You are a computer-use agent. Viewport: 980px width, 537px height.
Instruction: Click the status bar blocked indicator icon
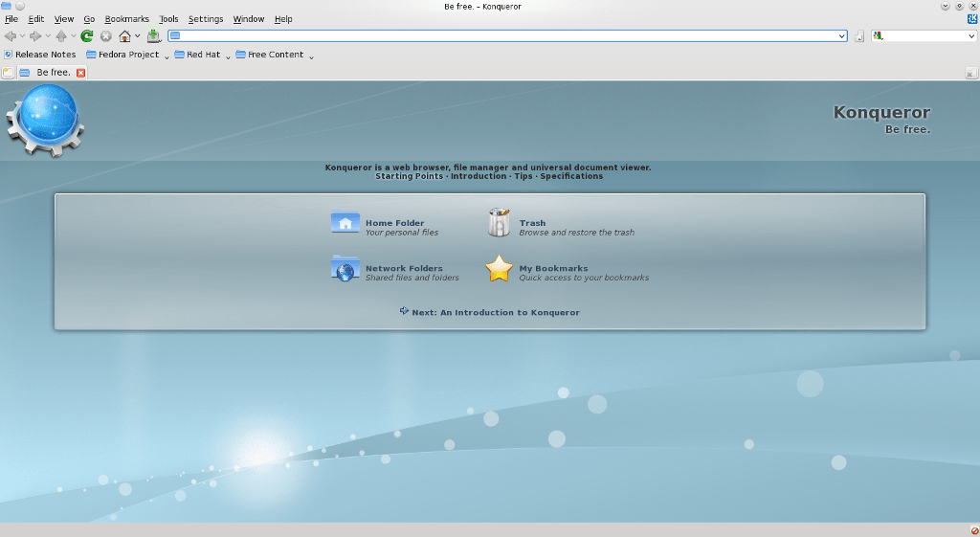tap(974, 530)
